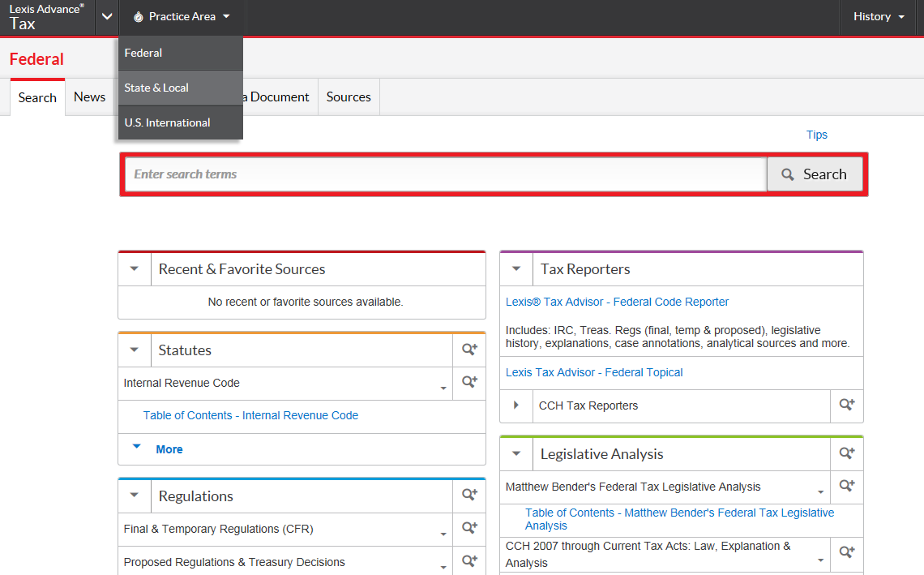This screenshot has height=575, width=924.
Task: Add Legislative Analysis section to search
Action: click(847, 453)
